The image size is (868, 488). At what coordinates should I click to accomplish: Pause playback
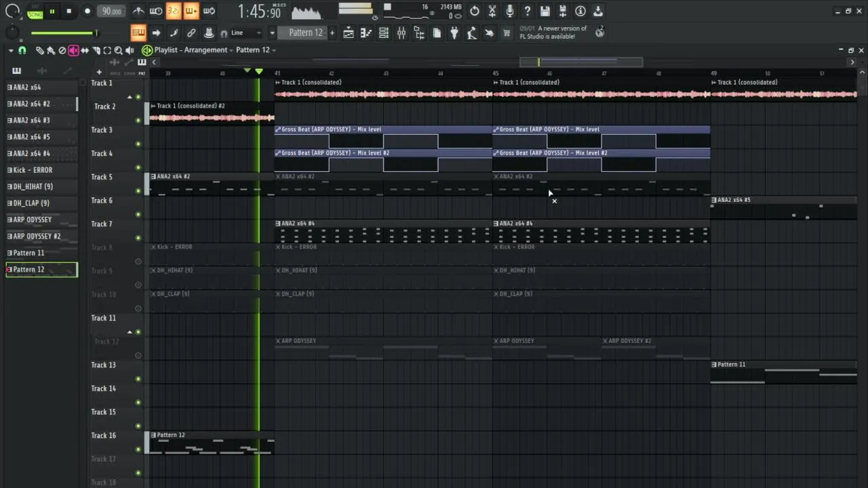(52, 11)
